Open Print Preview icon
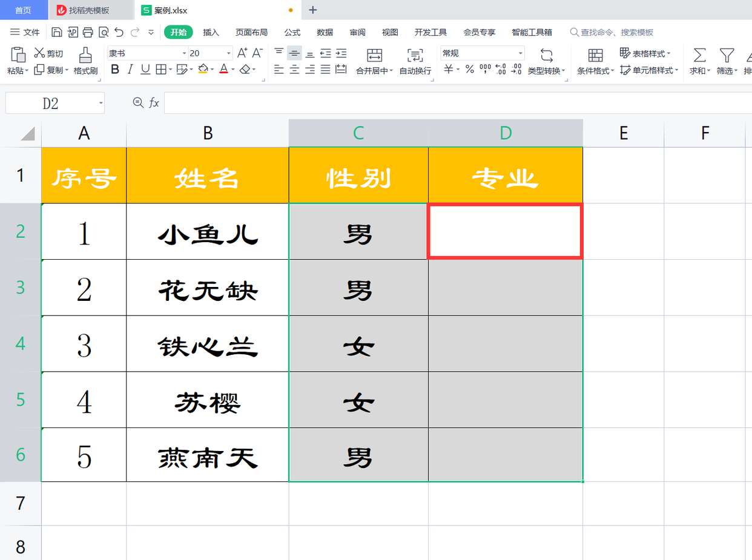 pyautogui.click(x=104, y=32)
